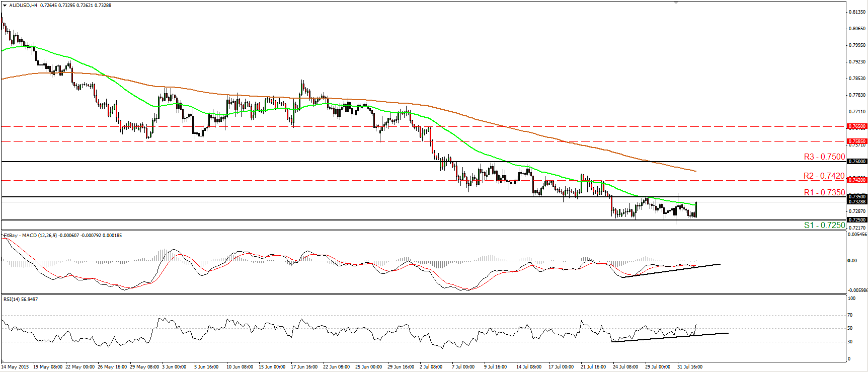The height and width of the screenshot is (372, 868).
Task: Click the 0.79950 price axis label
Action: [857, 45]
